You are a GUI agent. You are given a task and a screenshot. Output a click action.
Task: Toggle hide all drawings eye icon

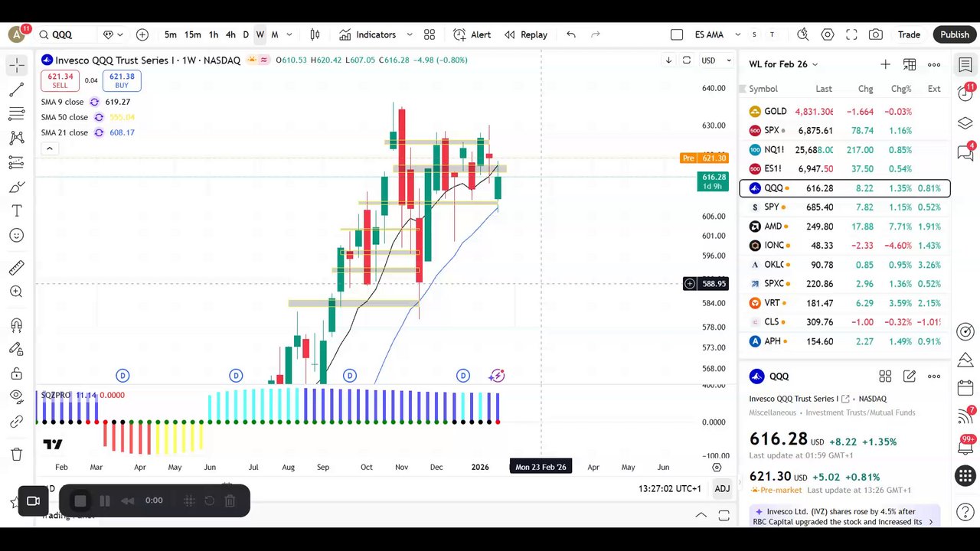pos(17,397)
